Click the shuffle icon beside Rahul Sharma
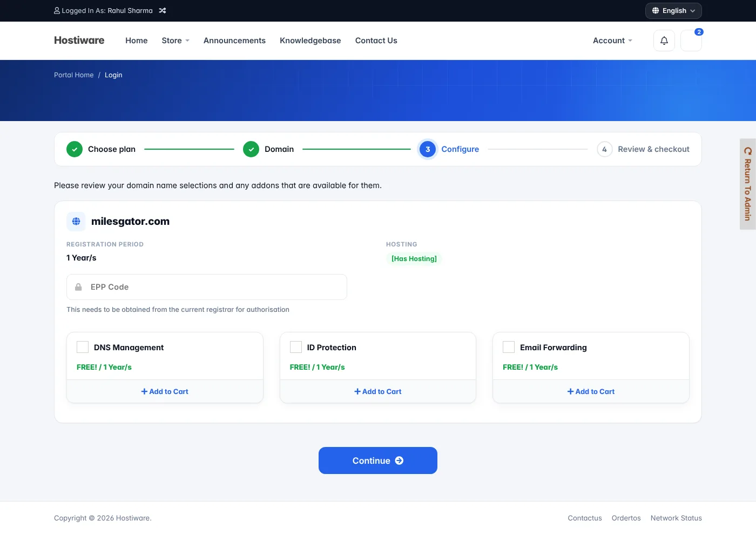This screenshot has height=534, width=756. tap(163, 10)
